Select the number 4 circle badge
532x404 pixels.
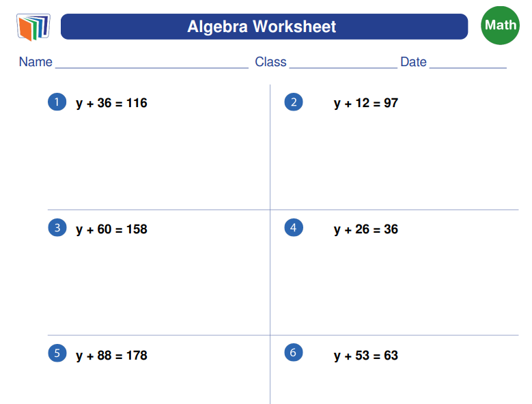(x=294, y=227)
